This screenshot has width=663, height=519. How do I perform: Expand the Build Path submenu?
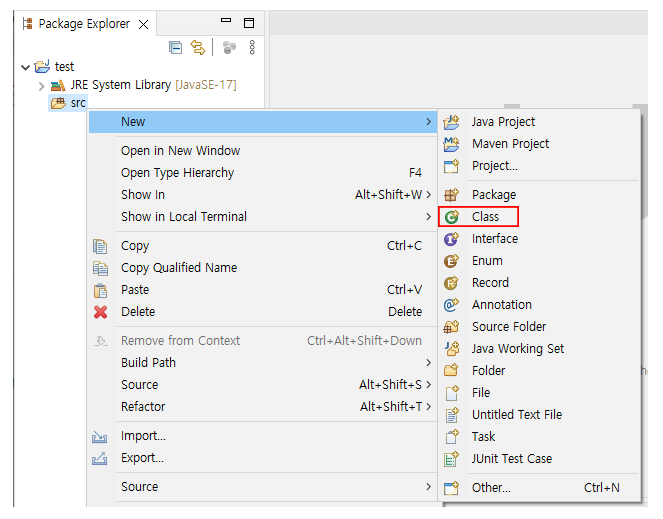point(263,362)
